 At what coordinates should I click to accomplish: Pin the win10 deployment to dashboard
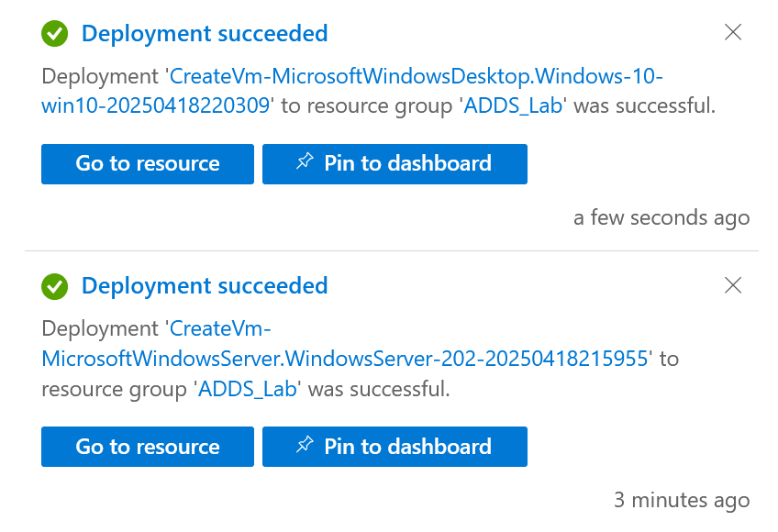pyautogui.click(x=395, y=164)
